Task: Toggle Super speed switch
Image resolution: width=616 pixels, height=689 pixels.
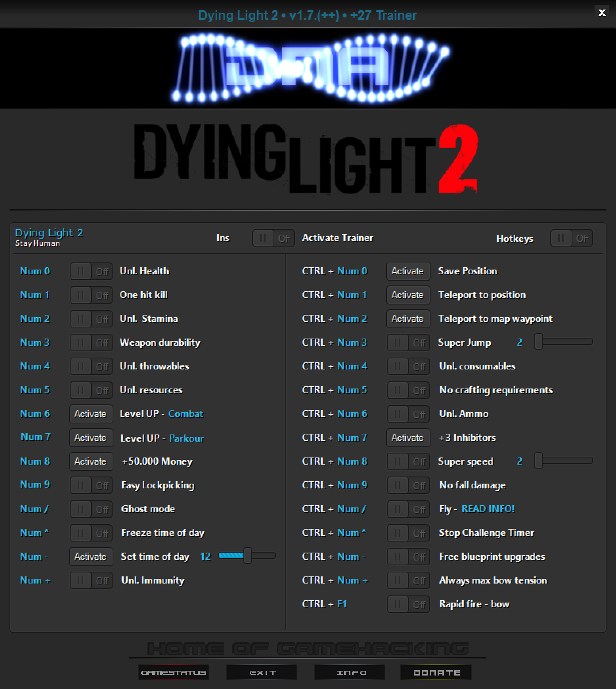Action: tap(408, 461)
